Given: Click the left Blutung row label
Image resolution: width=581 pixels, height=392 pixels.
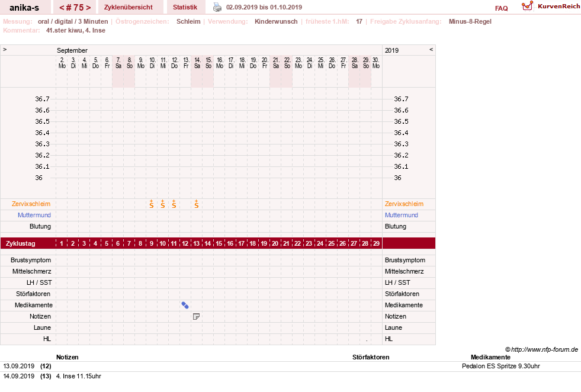Looking at the screenshot, I should tap(40, 226).
